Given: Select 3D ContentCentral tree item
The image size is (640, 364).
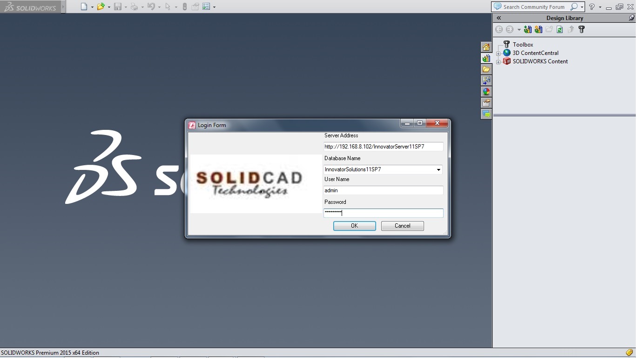Looking at the screenshot, I should coord(535,53).
